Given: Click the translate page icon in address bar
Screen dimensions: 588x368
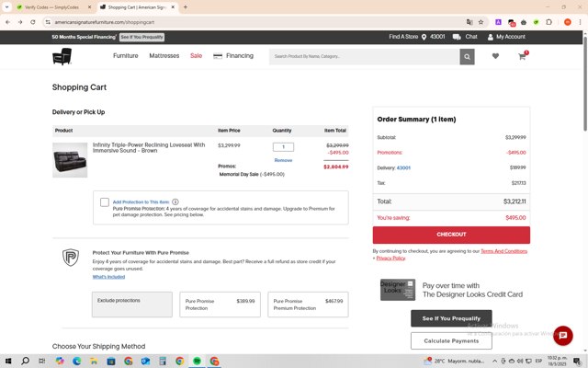Looking at the screenshot, I should [469, 22].
